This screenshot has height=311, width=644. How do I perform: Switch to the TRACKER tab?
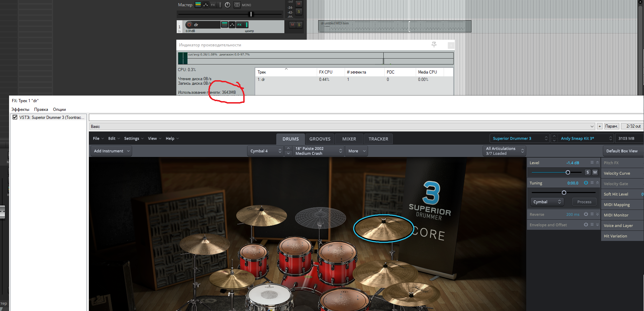378,139
